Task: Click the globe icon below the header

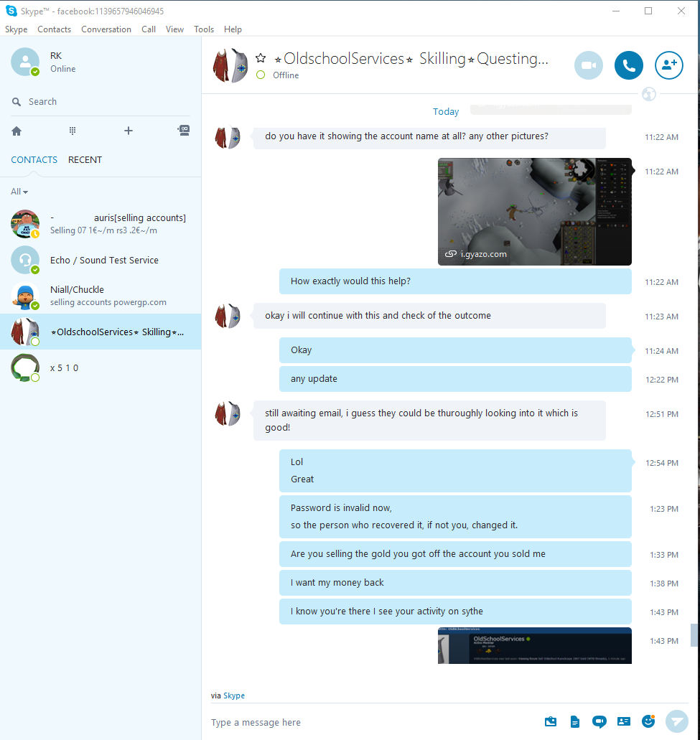Action: pos(648,95)
